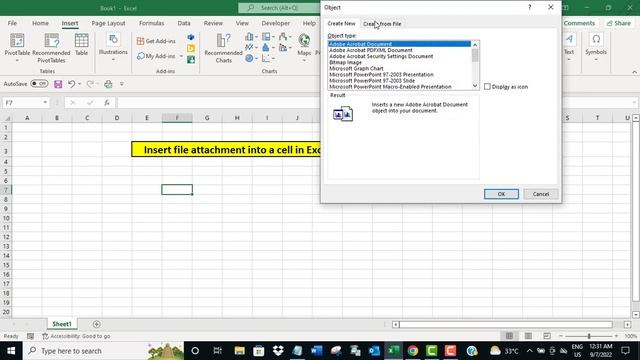Open Outlook from the taskbar
This screenshot has height=360, width=640.
[x=374, y=351]
